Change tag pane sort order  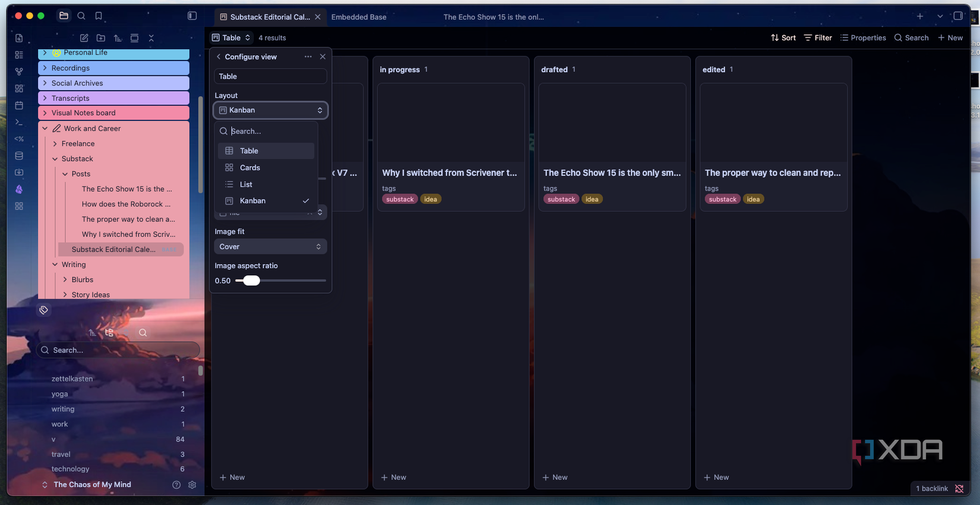(92, 333)
